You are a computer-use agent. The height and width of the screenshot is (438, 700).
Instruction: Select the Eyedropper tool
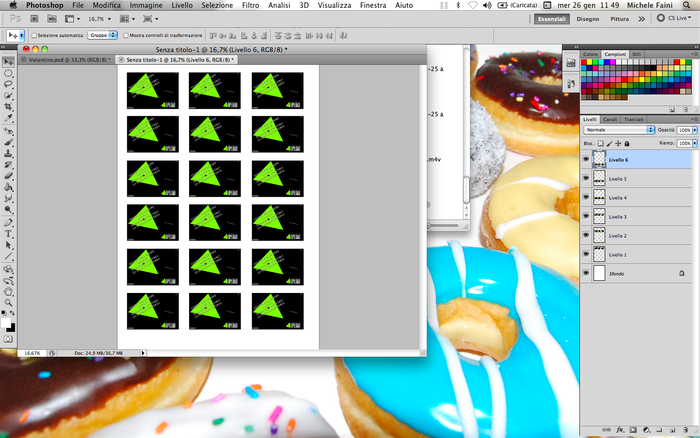coord(8,118)
